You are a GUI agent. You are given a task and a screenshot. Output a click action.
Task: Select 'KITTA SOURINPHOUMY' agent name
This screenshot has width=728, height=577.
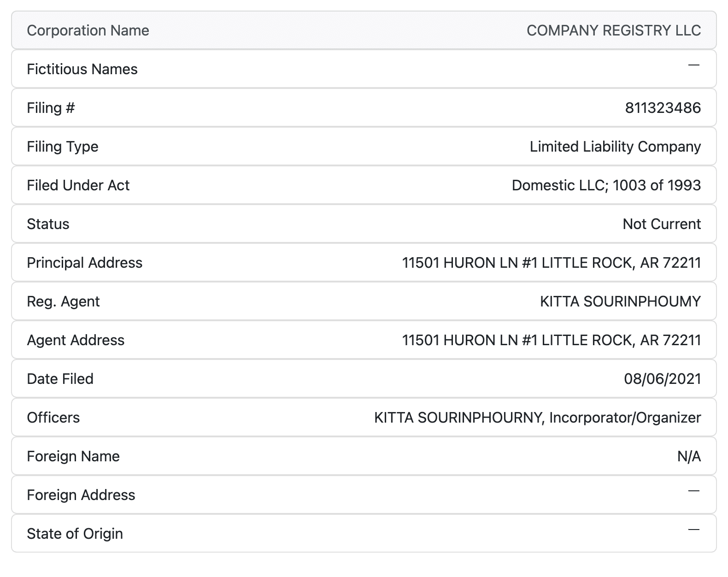click(x=621, y=301)
